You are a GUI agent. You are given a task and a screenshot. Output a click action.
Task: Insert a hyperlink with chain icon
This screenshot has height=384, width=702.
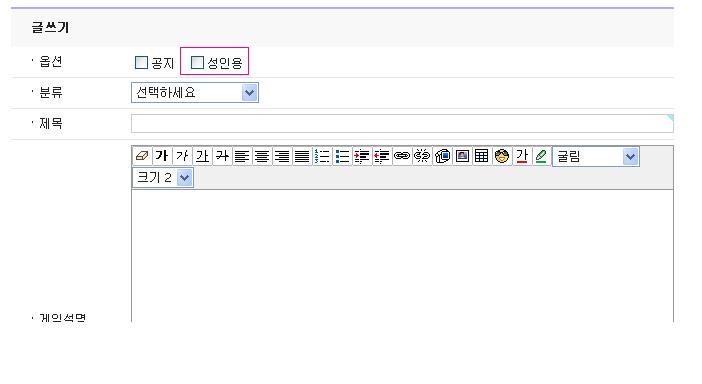[402, 156]
